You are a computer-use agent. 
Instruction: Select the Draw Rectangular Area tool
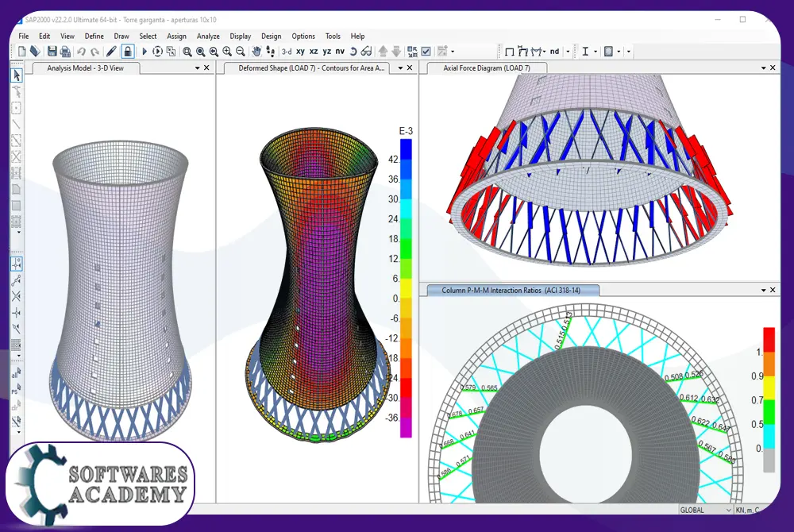tap(16, 206)
